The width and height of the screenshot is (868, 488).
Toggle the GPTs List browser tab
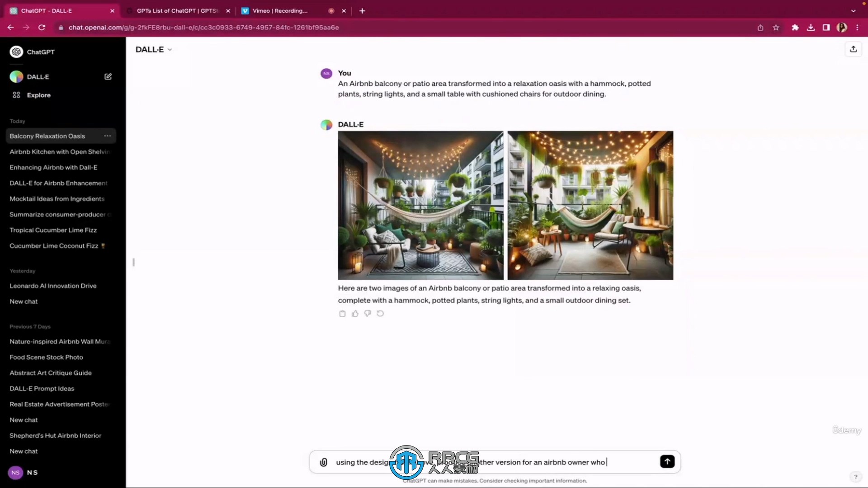pyautogui.click(x=176, y=10)
